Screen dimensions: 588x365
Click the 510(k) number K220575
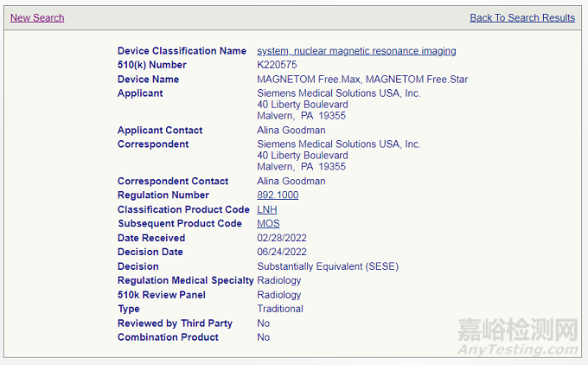click(x=277, y=65)
